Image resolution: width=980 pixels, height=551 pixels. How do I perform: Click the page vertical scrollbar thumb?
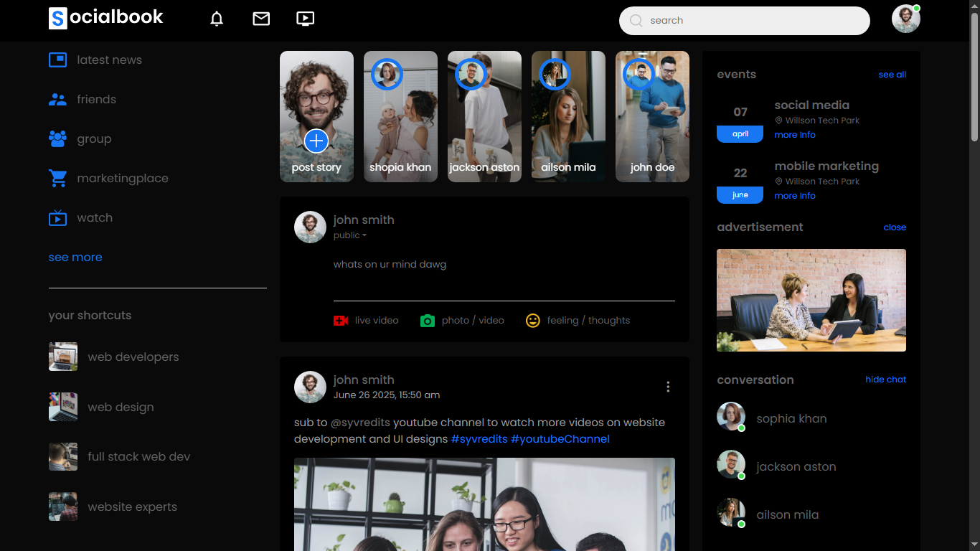[974, 77]
